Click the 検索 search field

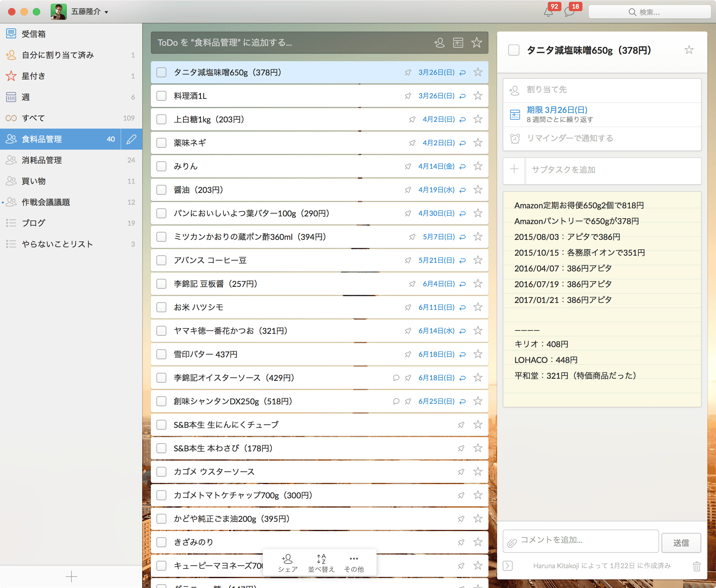649,12
